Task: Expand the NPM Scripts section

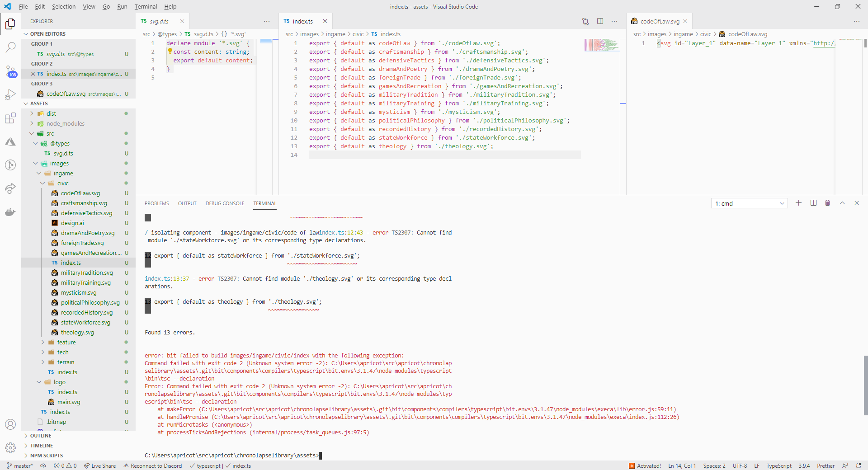Action: point(26,456)
